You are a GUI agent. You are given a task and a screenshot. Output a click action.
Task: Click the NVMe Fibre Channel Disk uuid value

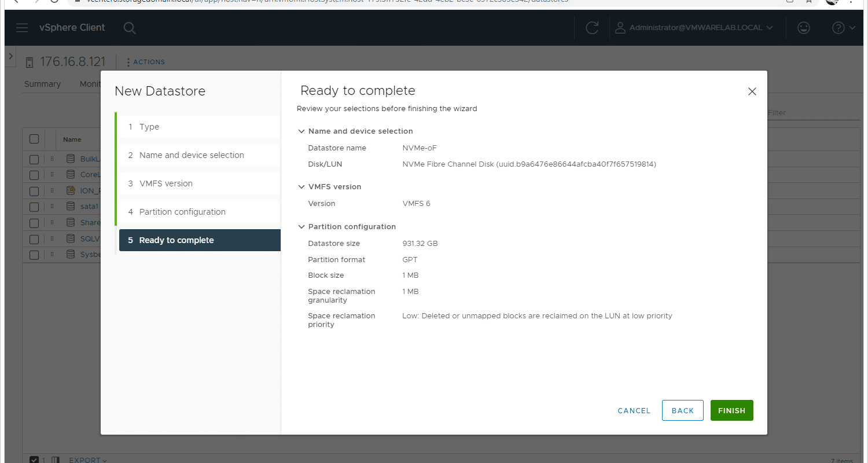[x=529, y=164]
